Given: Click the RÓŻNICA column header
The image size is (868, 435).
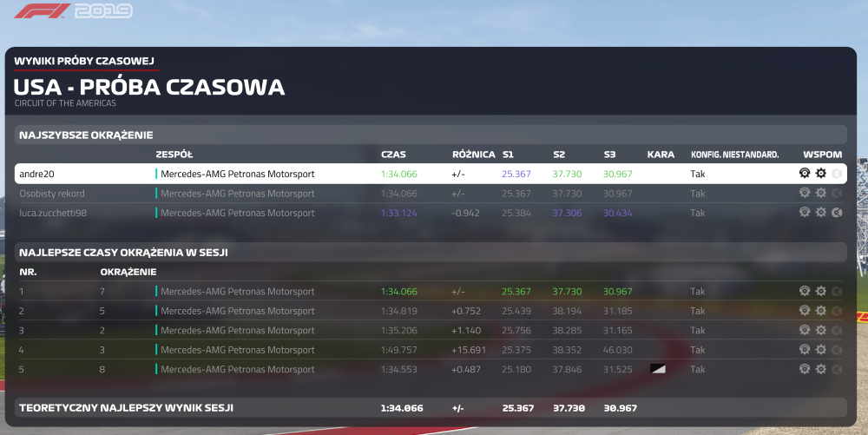Looking at the screenshot, I should click(474, 155).
